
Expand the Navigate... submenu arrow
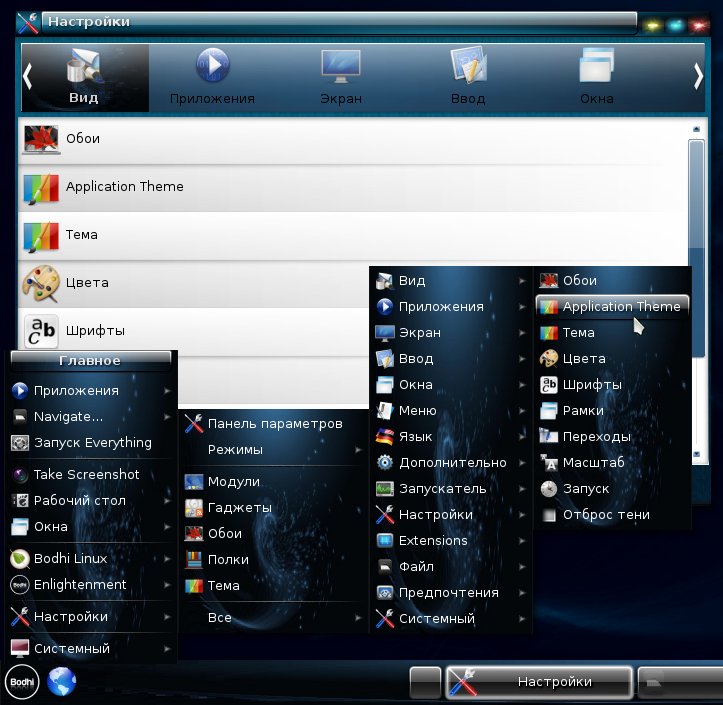167,417
